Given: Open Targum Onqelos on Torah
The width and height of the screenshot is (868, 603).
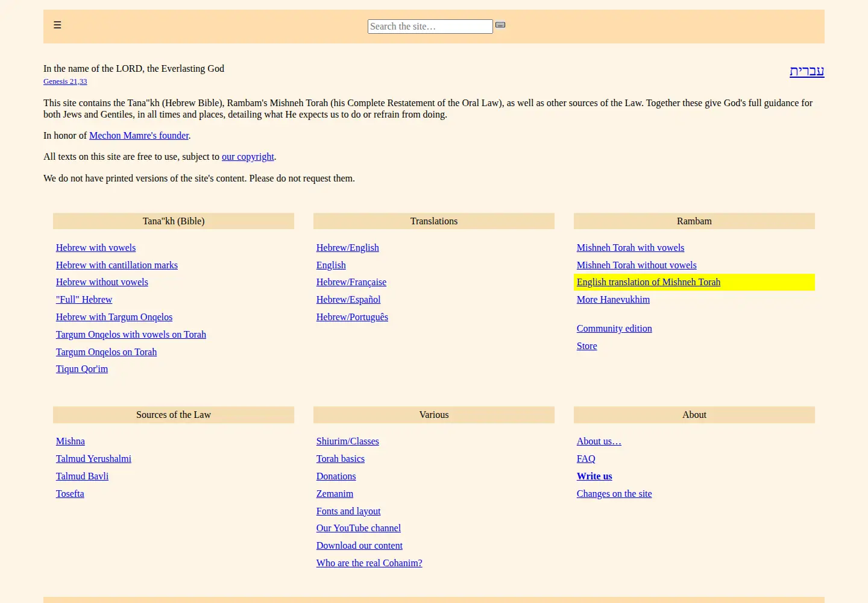Looking at the screenshot, I should (x=106, y=352).
